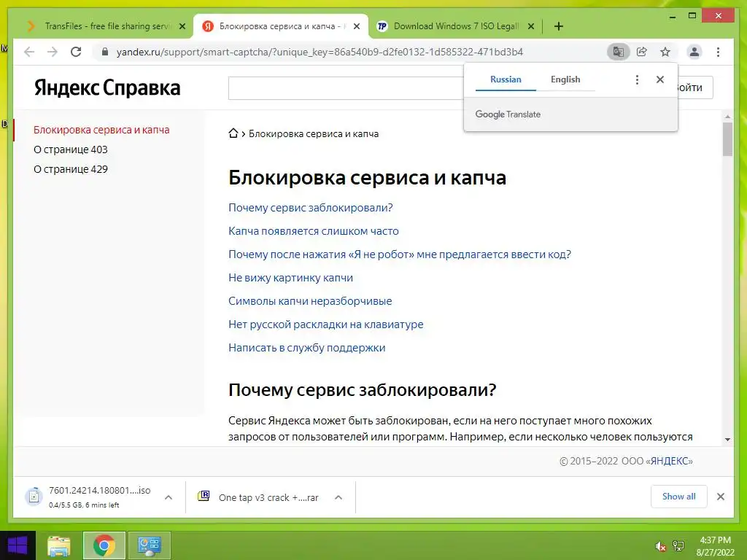Image resolution: width=747 pixels, height=560 pixels.
Task: Expand options for the .iso download
Action: point(169,497)
